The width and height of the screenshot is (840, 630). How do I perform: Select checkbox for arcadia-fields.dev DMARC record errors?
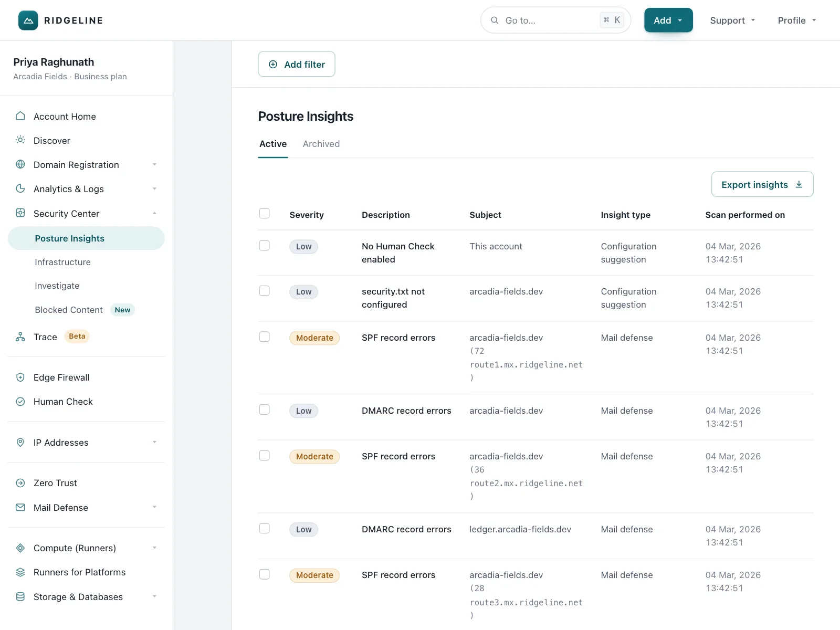point(265,409)
